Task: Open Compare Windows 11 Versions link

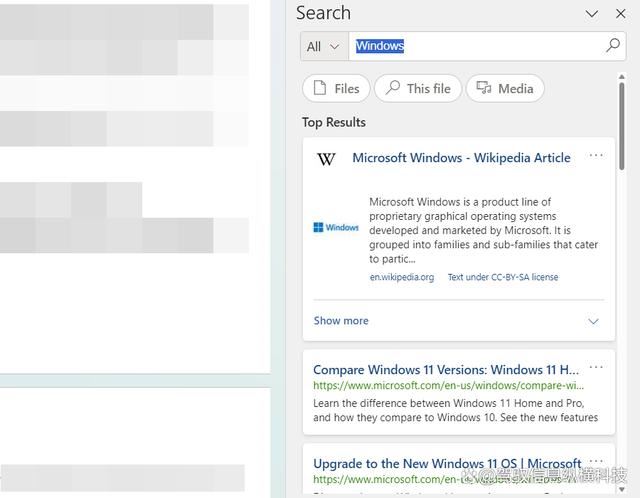Action: pos(446,370)
